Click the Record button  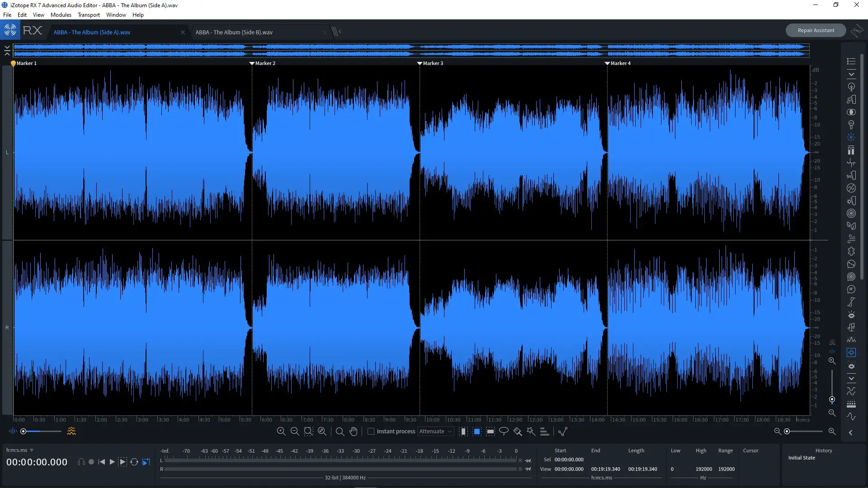click(91, 462)
